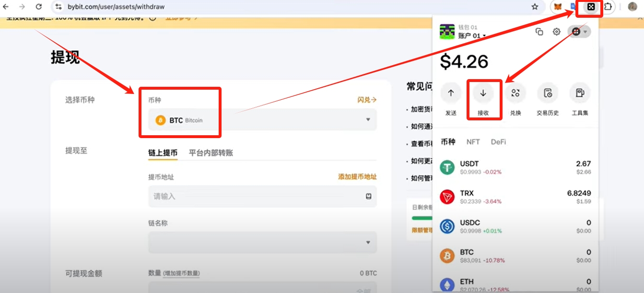Screen dimensions: 644x293
Task: Open the site info icon in address bar
Action: (x=58, y=7)
